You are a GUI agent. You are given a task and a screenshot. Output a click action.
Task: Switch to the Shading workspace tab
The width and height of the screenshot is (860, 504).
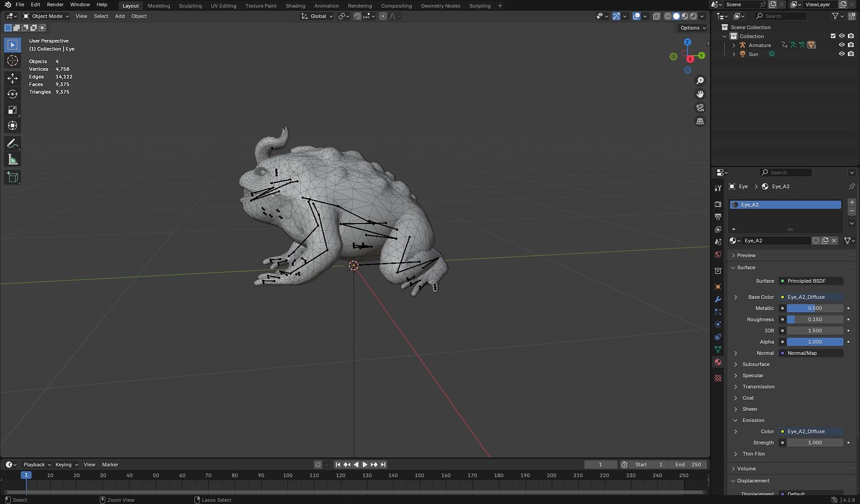[x=295, y=6]
